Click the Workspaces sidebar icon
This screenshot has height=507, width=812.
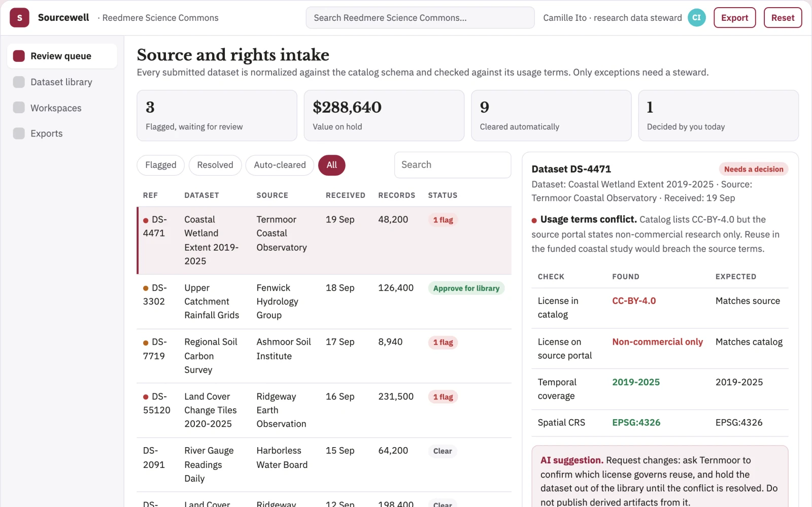click(x=19, y=108)
